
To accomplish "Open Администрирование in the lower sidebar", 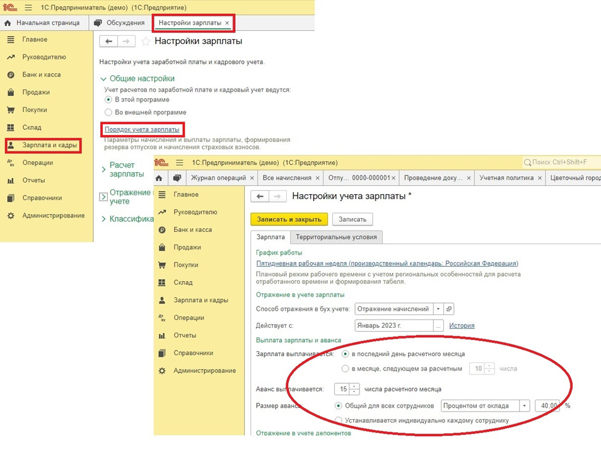I will click(205, 371).
